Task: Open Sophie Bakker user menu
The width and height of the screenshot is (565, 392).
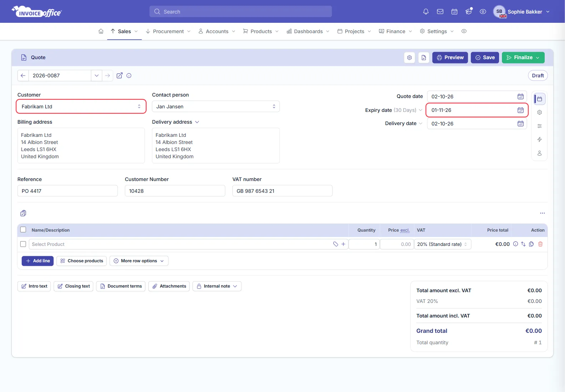Action: [522, 12]
